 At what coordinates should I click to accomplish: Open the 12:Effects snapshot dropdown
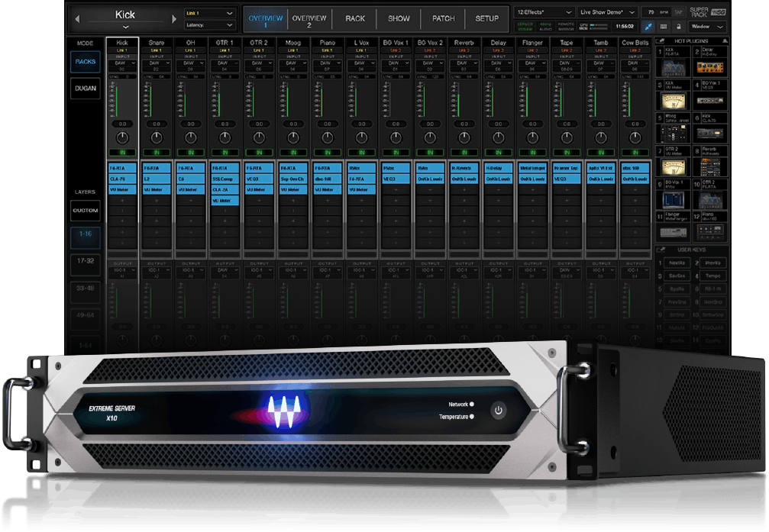click(x=544, y=12)
